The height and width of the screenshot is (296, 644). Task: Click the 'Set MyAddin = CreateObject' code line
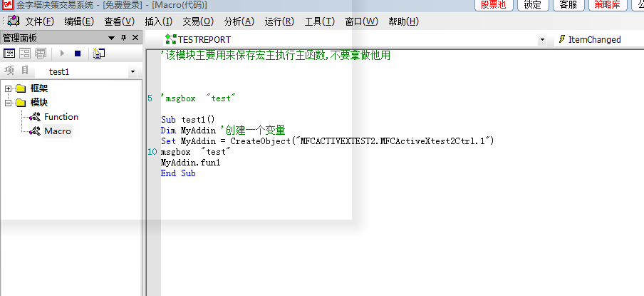pos(327,141)
